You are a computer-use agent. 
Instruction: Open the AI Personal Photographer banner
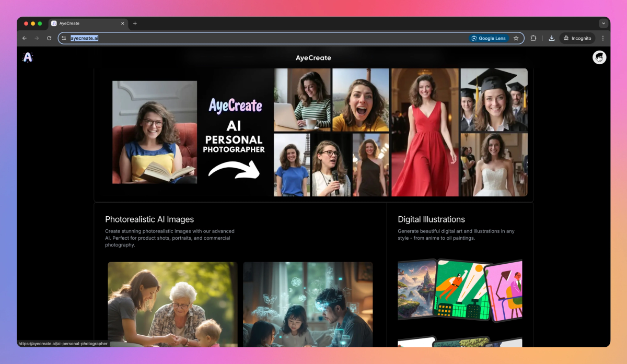click(313, 133)
